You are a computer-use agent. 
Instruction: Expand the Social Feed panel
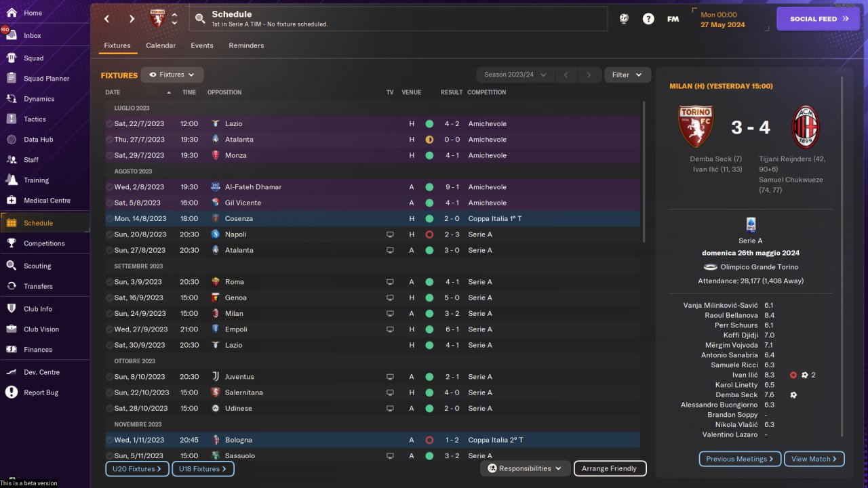(x=818, y=19)
